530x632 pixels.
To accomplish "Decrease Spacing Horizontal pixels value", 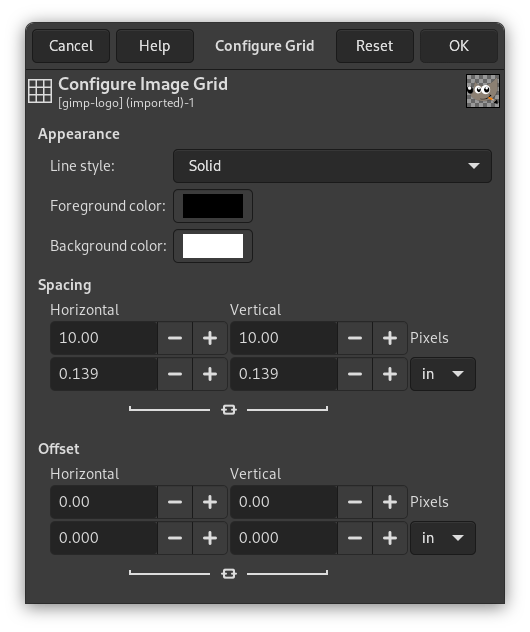I will pyautogui.click(x=175, y=338).
